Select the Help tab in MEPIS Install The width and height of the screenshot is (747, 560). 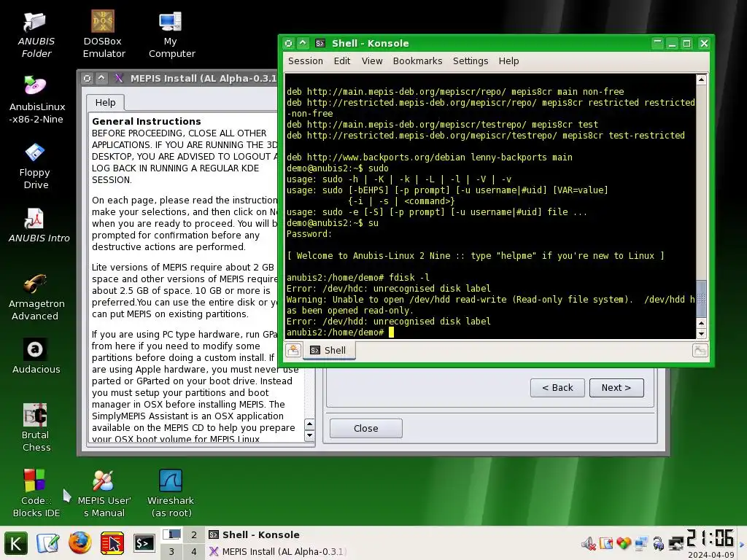[x=105, y=102]
